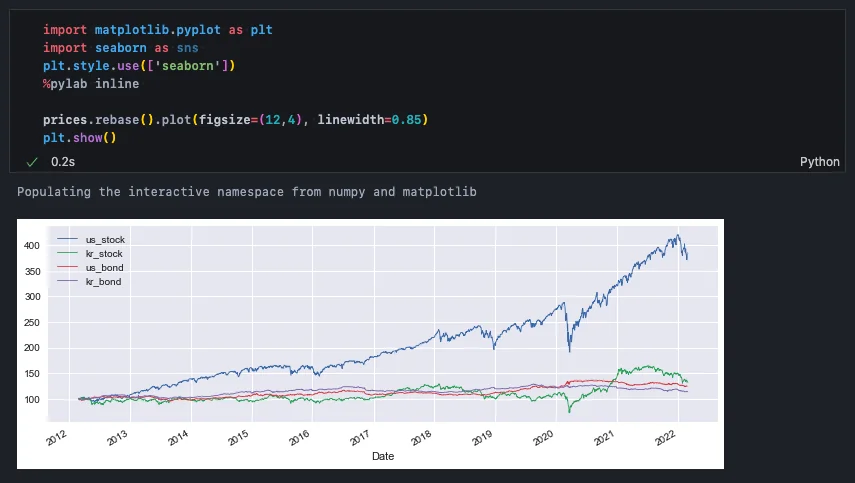Click the green execution success checkmark
The height and width of the screenshot is (483, 855).
(x=32, y=161)
